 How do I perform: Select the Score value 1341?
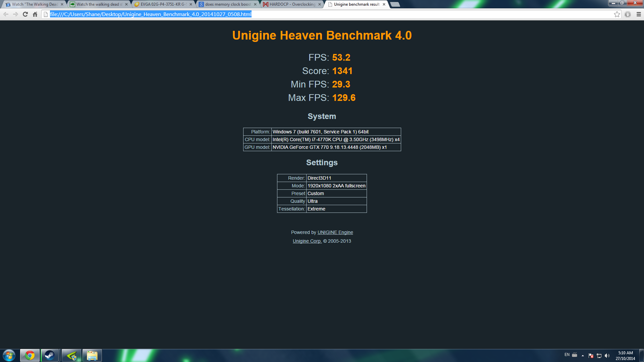[x=342, y=71]
